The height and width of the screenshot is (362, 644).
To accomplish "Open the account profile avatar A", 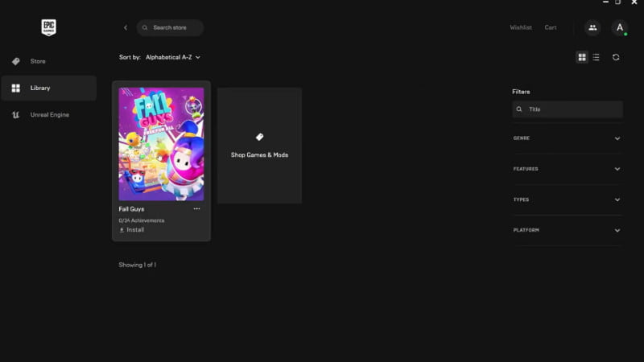I will (619, 27).
